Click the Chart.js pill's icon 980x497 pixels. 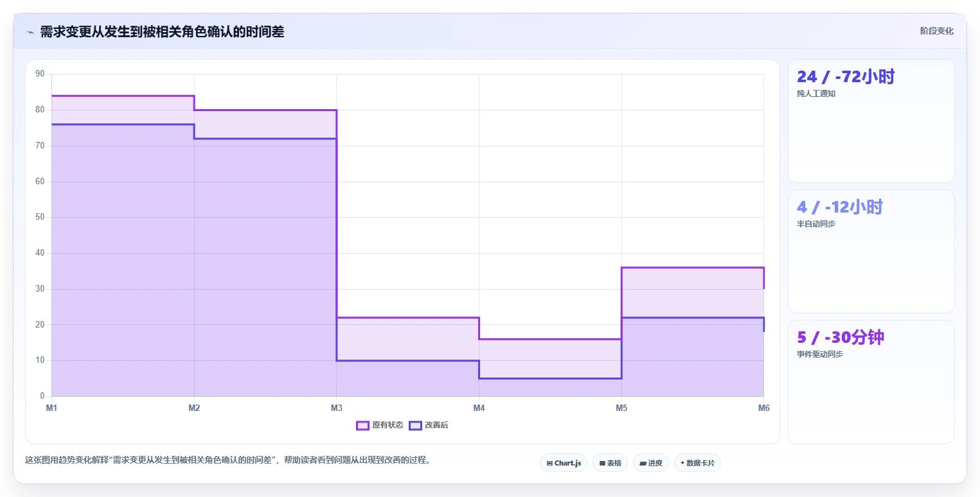pos(549,463)
